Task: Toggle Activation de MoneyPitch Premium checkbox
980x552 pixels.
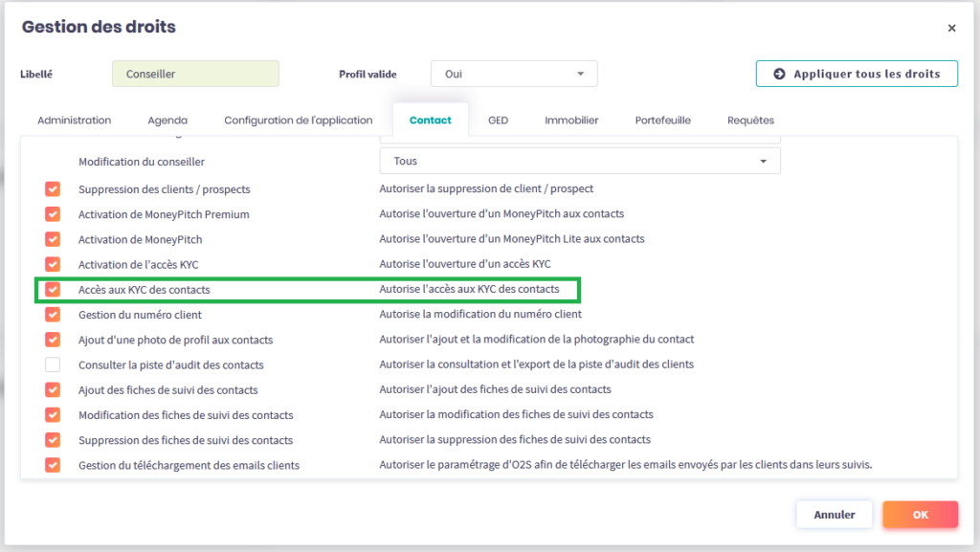Action: coord(53,214)
